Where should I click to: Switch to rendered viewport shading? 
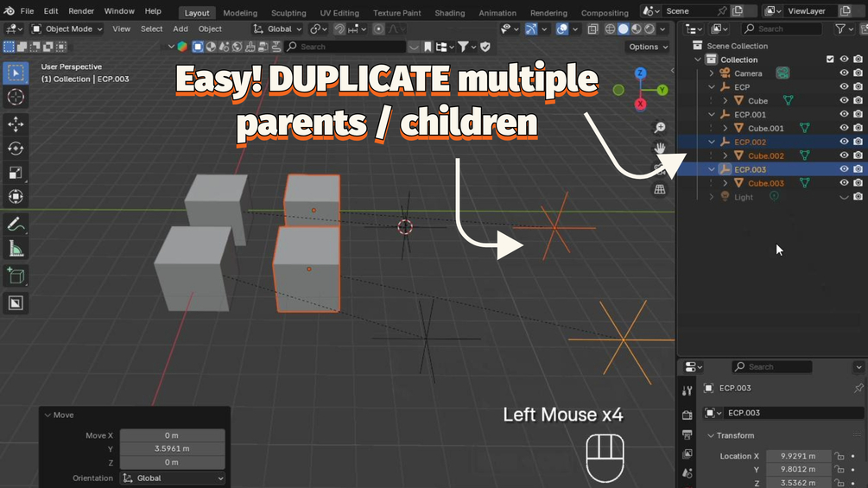[x=649, y=29]
